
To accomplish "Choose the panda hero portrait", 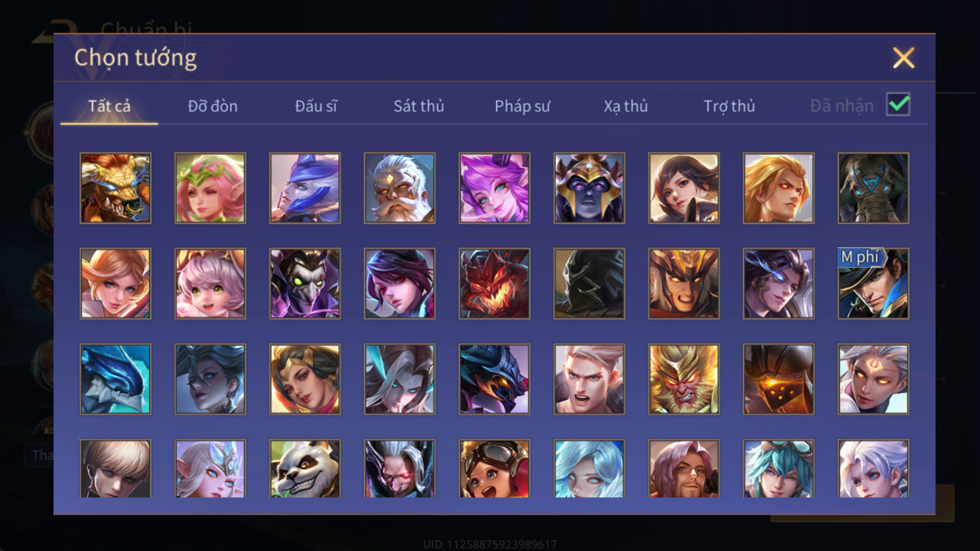I will tap(305, 468).
